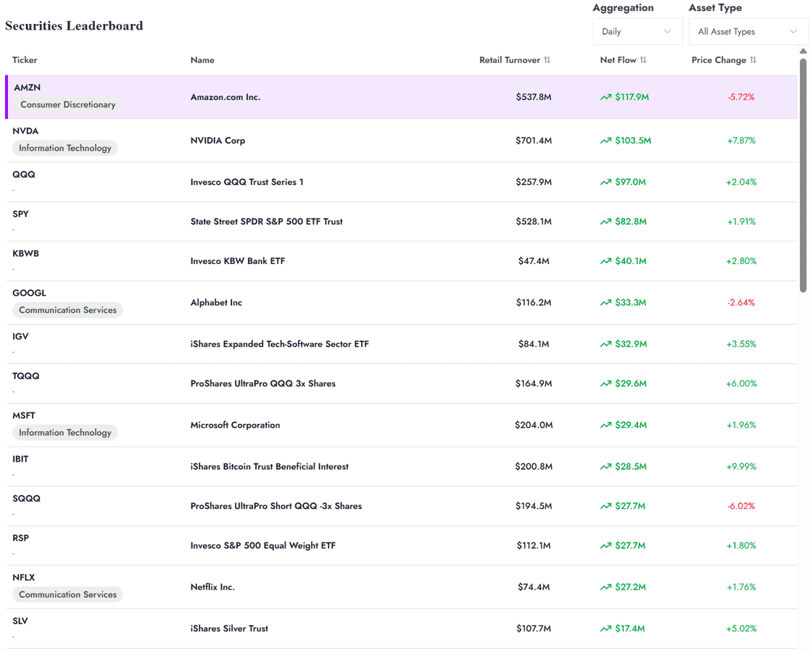
Task: Click NVDA net flow trending arrow icon
Action: click(x=605, y=141)
